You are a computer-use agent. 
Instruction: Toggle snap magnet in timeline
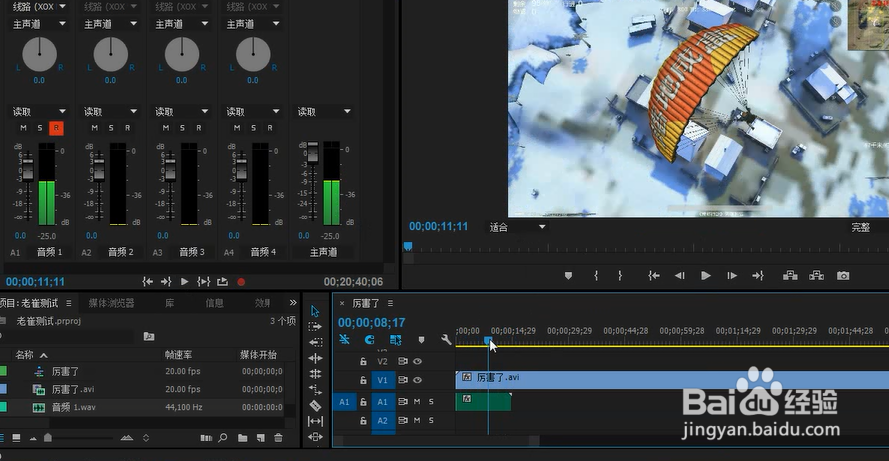[x=369, y=340]
